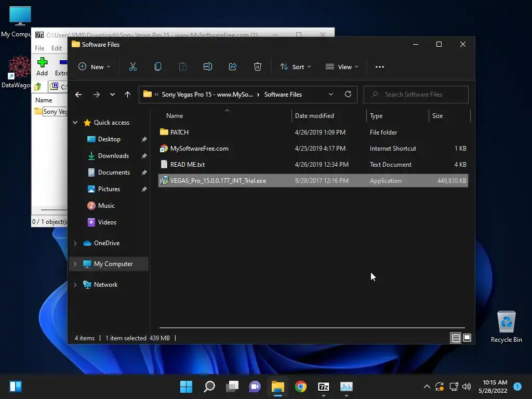Click the horizontal scrollbar in file list
Screen dimensions: 532x399
[x=312, y=328]
